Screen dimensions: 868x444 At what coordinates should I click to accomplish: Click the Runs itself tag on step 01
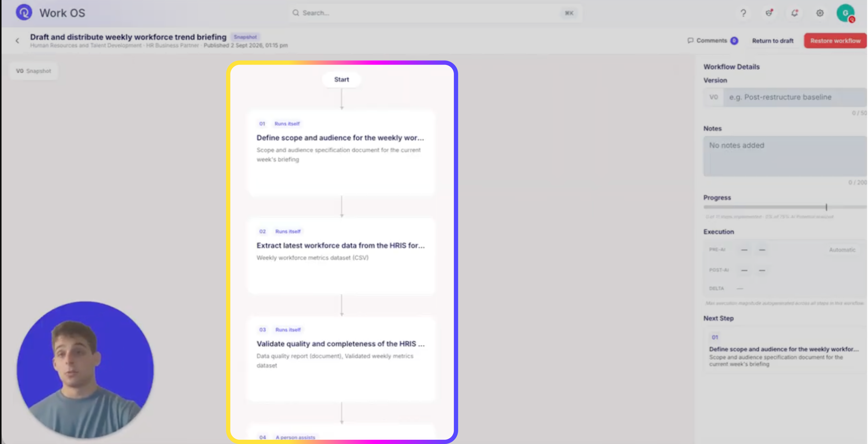[x=287, y=124]
